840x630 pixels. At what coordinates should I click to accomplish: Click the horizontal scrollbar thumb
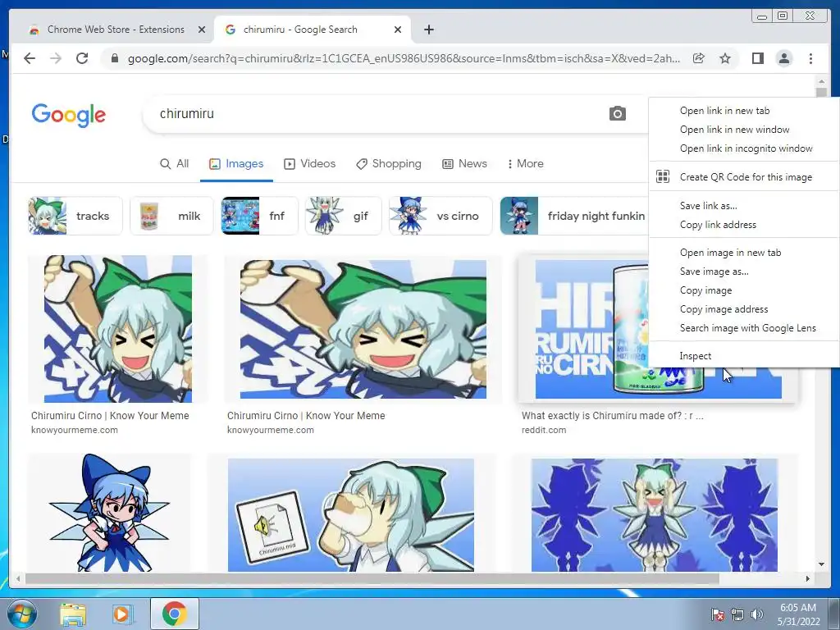pyautogui.click(x=372, y=578)
